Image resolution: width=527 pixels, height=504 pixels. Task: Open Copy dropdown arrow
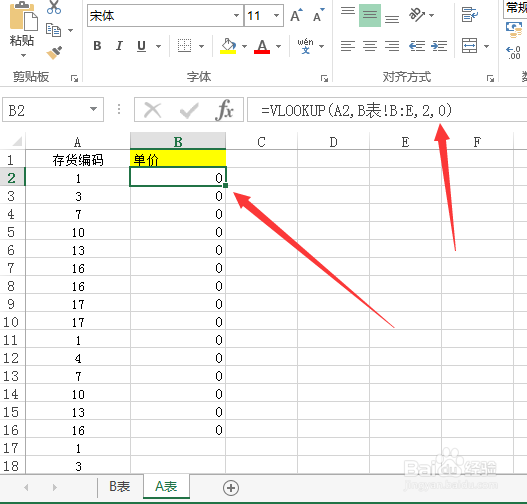(x=71, y=30)
